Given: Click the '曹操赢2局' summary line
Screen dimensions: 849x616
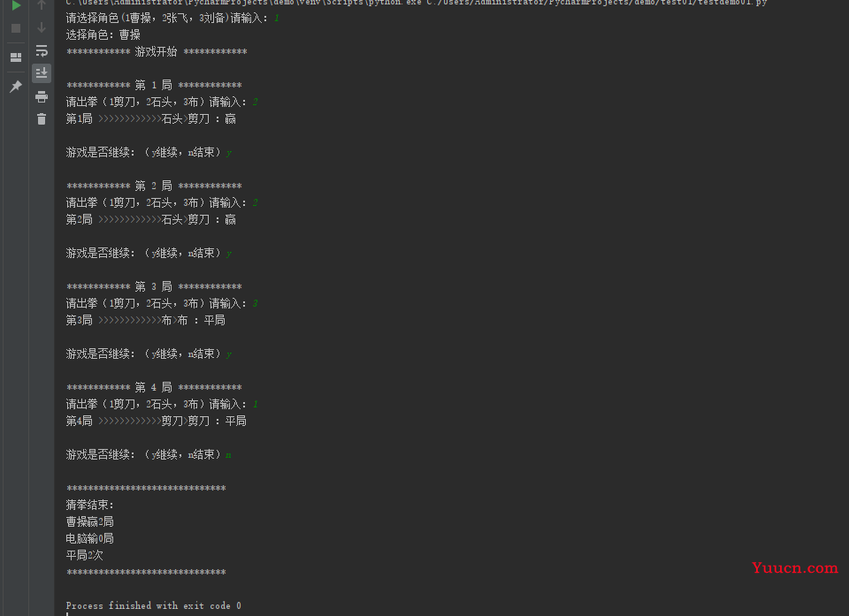Looking at the screenshot, I should click(90, 521).
